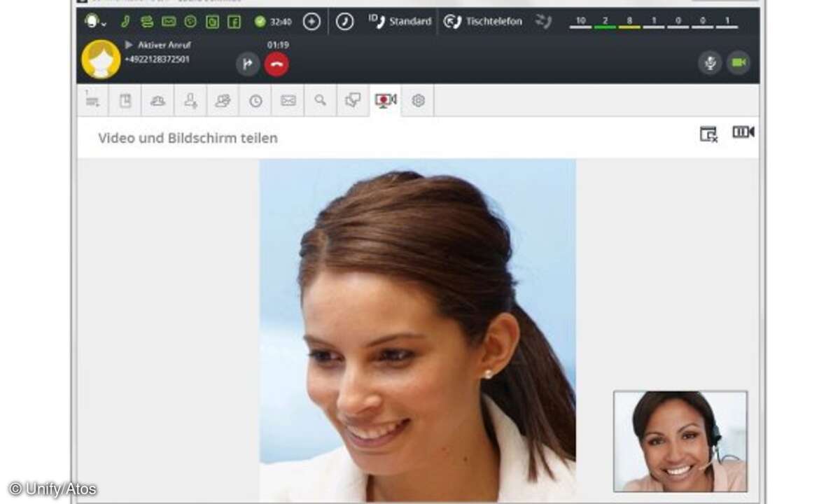
Task: Click the self-view video thumbnail
Action: pos(680,441)
